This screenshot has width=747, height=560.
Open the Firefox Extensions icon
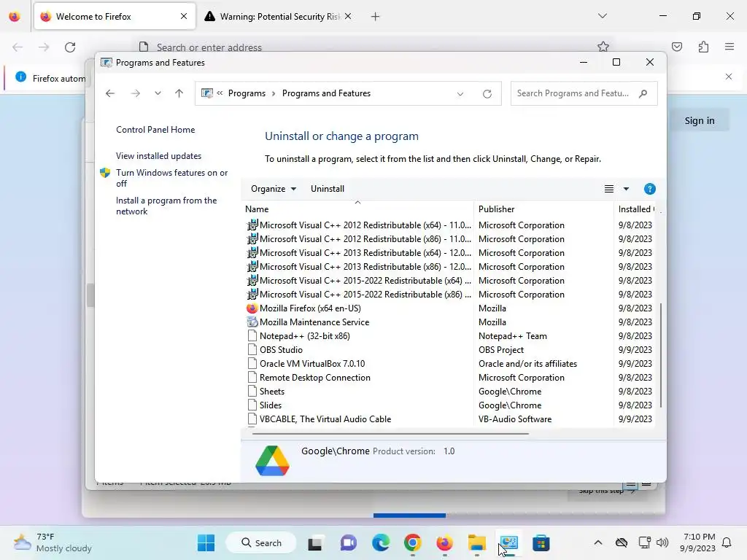[703, 47]
